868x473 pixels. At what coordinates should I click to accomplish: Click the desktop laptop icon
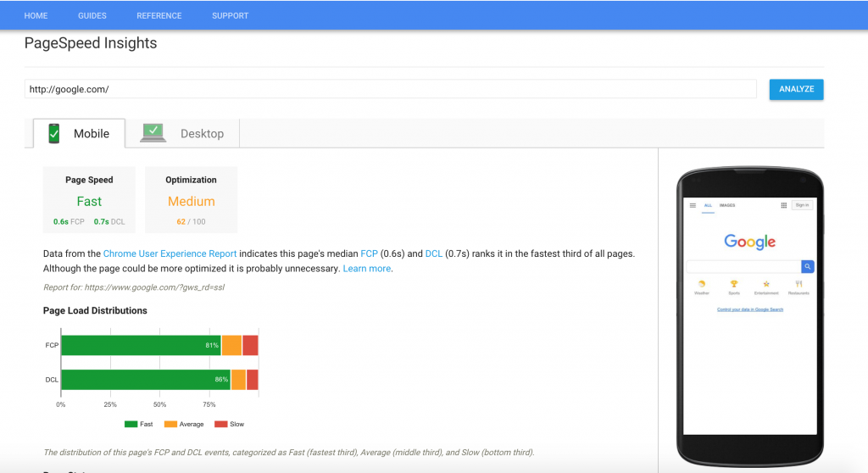(153, 132)
